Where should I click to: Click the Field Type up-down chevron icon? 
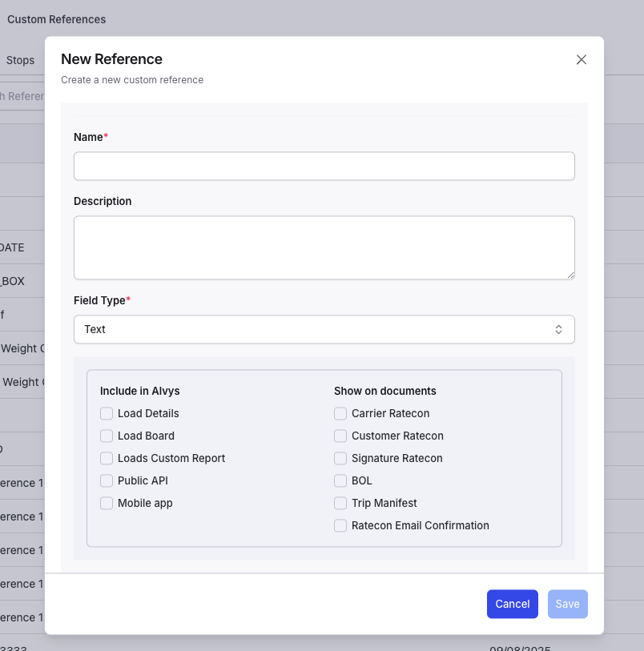(x=558, y=329)
